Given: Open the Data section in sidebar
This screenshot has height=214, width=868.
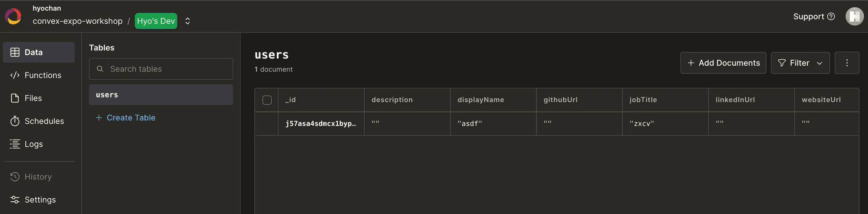Looking at the screenshot, I should pyautogui.click(x=39, y=52).
